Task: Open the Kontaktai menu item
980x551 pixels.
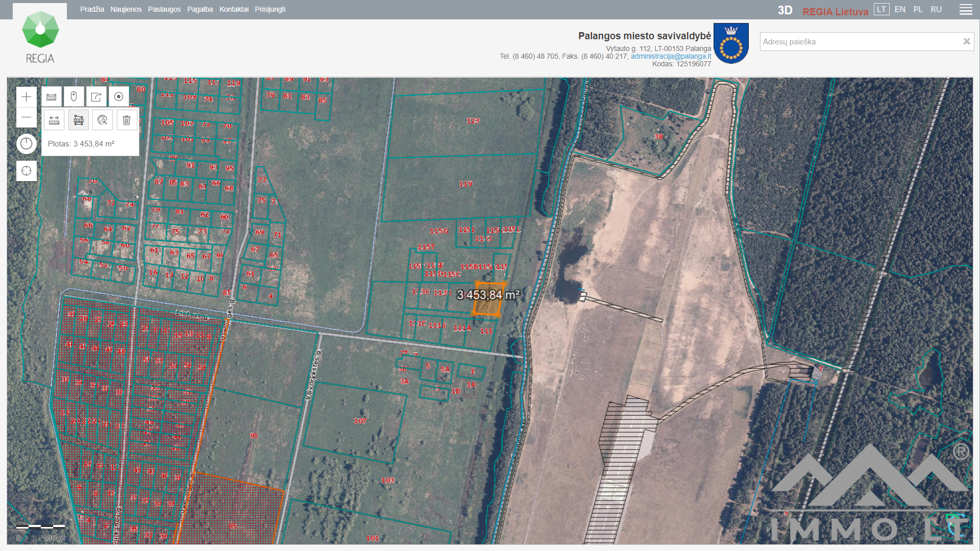Action: pyautogui.click(x=234, y=9)
